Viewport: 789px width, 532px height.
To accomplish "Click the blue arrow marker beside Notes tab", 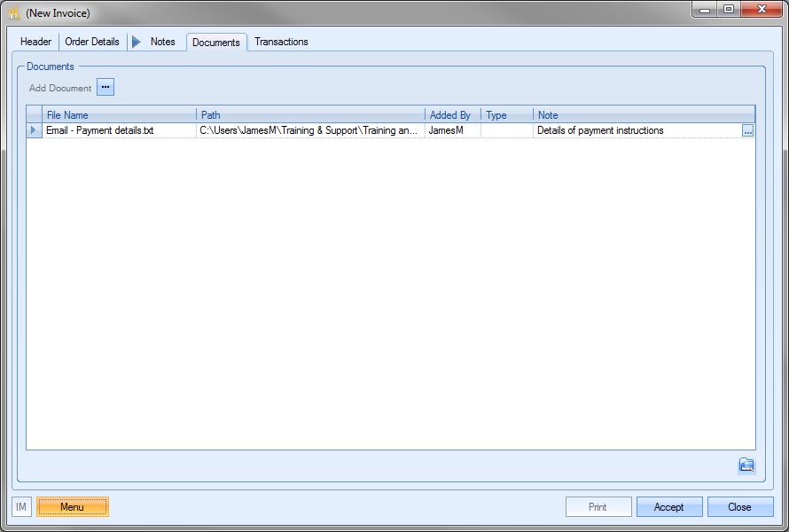I will tap(136, 42).
